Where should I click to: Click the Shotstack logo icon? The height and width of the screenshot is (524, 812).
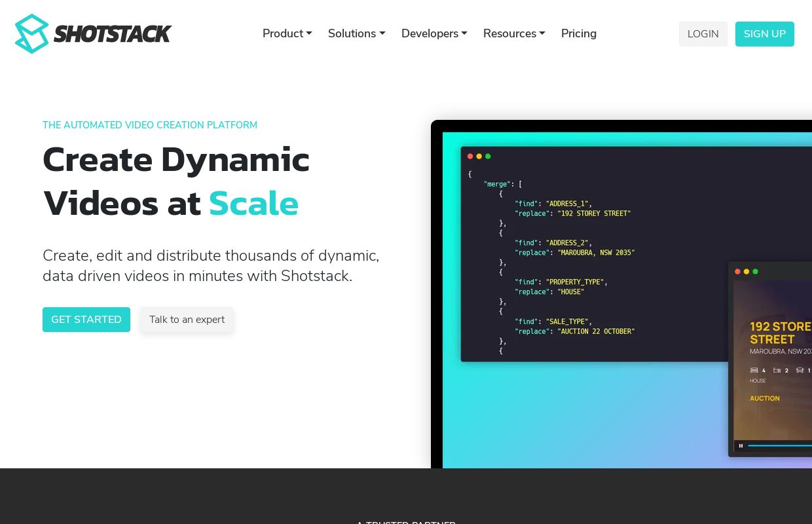[x=31, y=34]
